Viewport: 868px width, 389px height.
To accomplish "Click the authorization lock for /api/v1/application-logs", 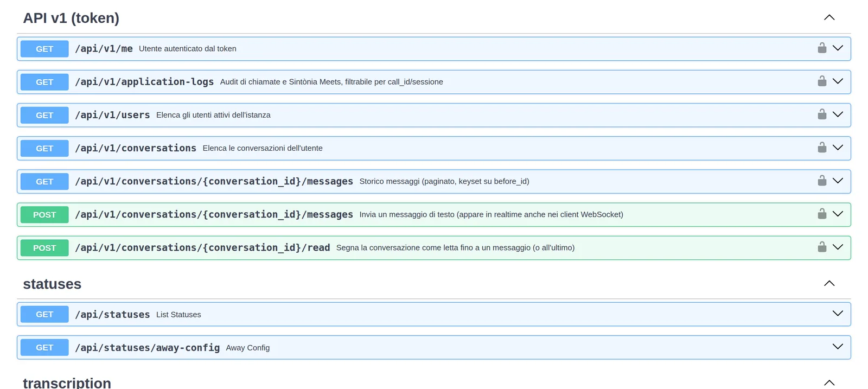I will (822, 81).
